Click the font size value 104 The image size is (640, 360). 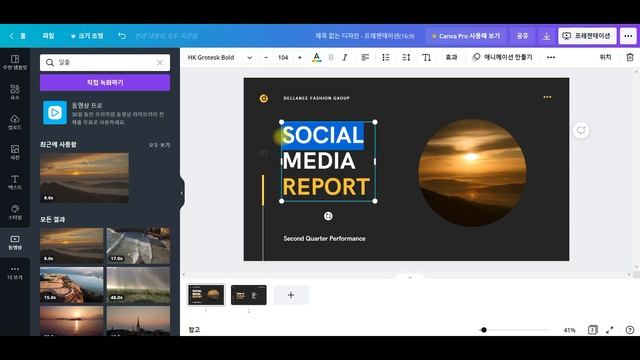click(283, 58)
